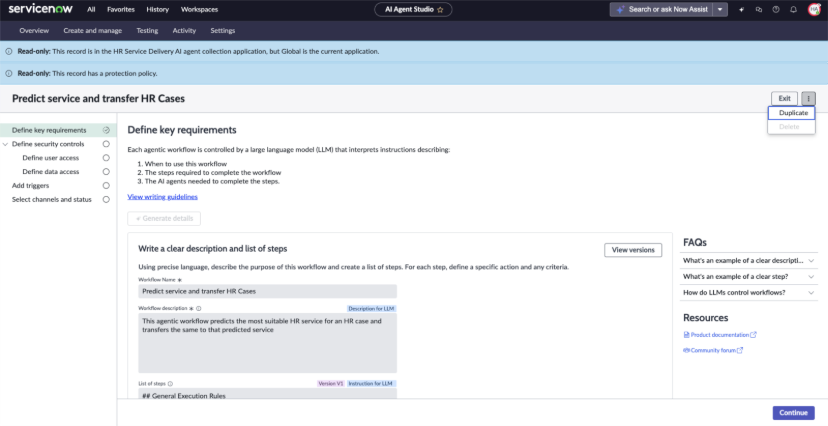Screen dimensions: 828x426
Task: Favorite AI Agent Studio with the star icon
Action: (440, 10)
